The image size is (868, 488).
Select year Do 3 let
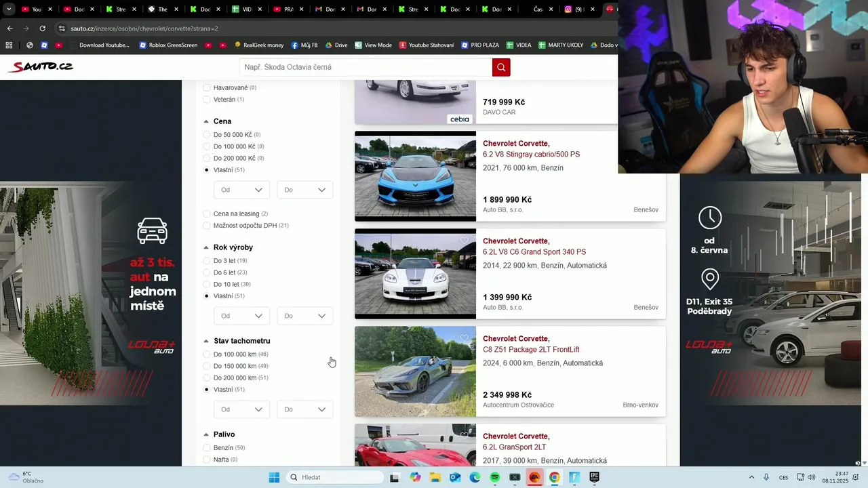click(207, 261)
